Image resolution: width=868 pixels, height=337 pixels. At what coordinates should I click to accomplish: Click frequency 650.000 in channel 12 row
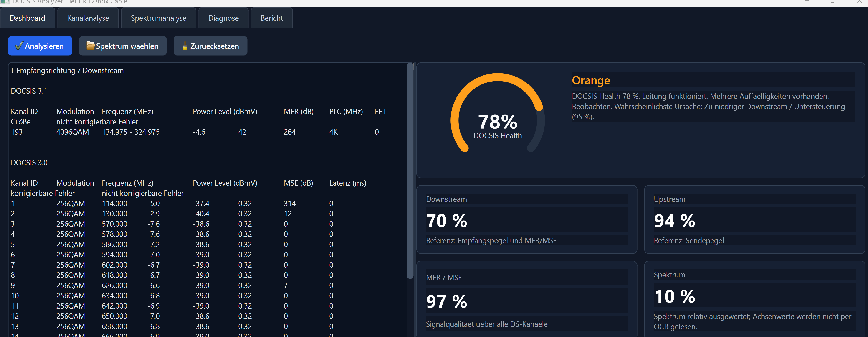coord(115,316)
